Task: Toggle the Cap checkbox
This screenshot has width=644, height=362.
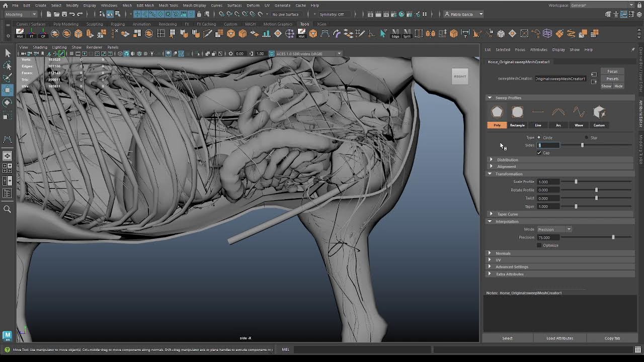Action: coord(539,153)
